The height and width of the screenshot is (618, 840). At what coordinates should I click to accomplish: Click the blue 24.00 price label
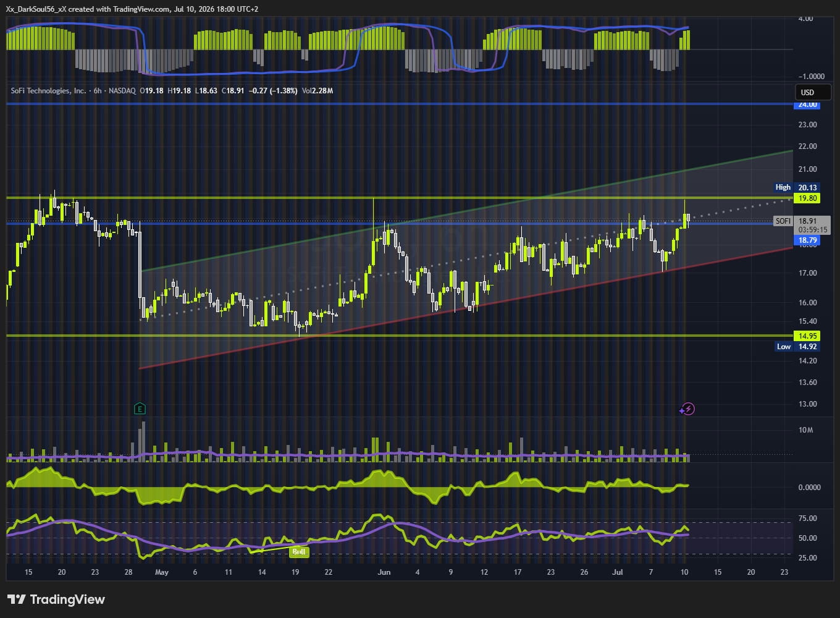point(808,104)
